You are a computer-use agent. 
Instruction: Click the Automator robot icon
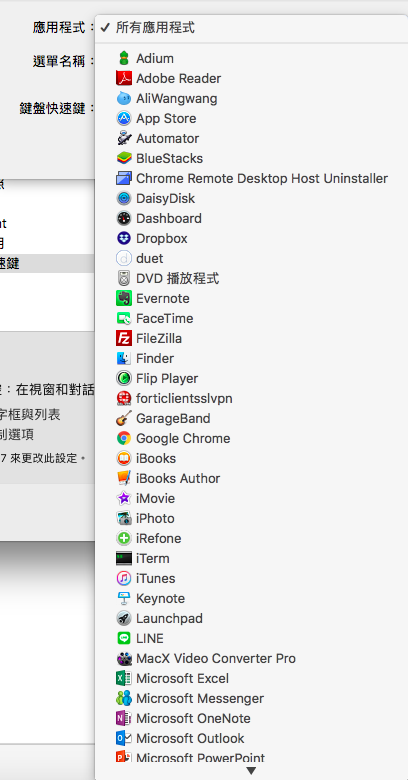click(123, 138)
